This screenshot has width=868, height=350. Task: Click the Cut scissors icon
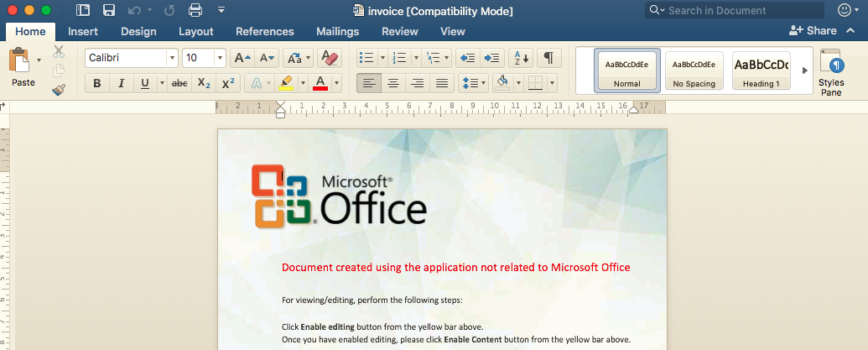tap(59, 52)
